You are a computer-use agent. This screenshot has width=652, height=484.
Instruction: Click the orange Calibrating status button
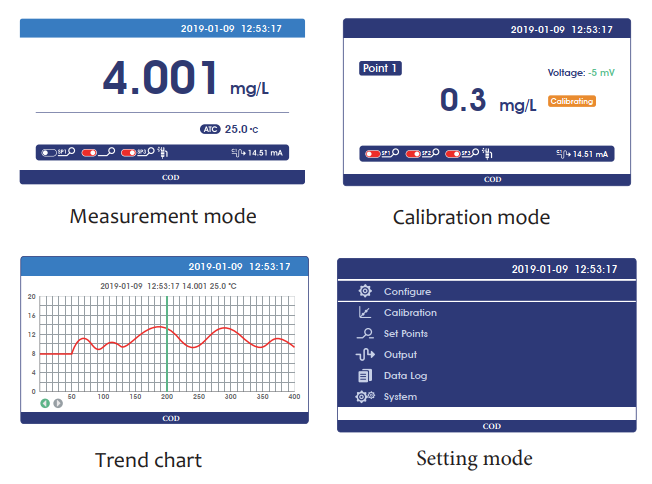pos(572,101)
